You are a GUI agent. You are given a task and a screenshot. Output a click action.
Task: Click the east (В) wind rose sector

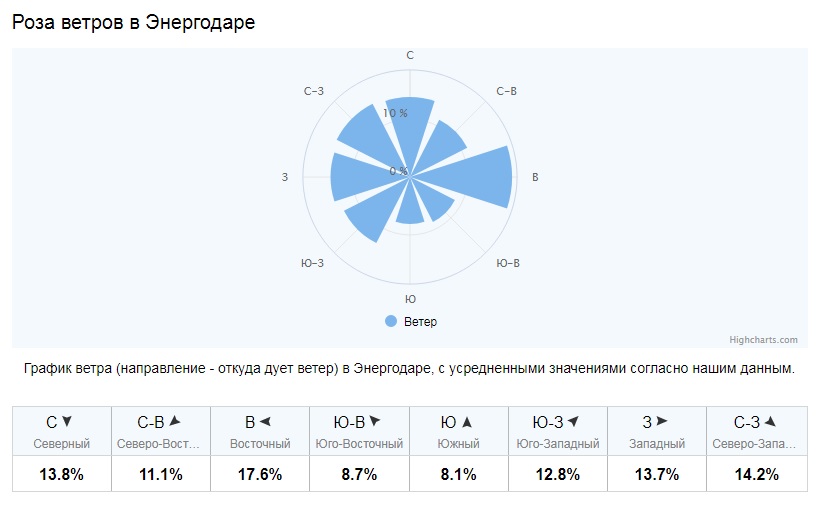pos(477,177)
